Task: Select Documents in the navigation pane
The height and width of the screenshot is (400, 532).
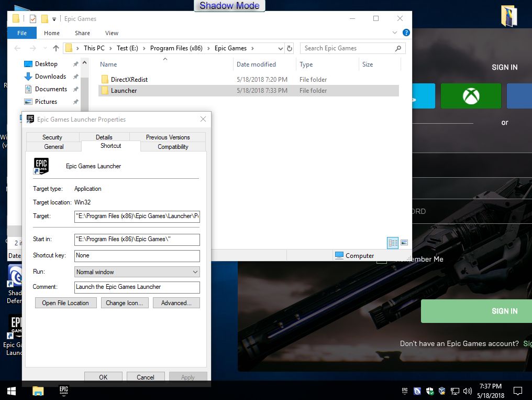Action: click(51, 89)
